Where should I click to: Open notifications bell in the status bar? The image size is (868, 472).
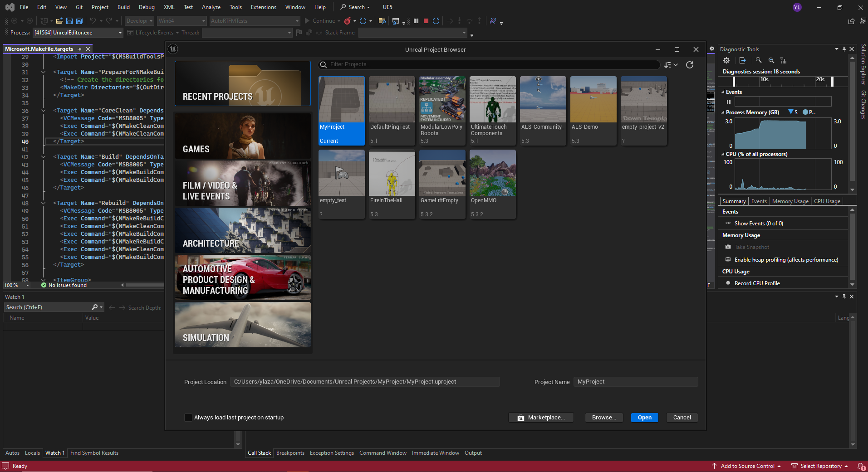tap(860, 466)
